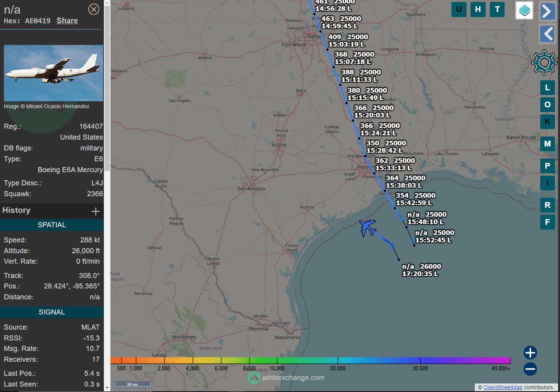Image resolution: width=560 pixels, height=392 pixels.
Task: Click hex code AE0419
Action: 38,21
